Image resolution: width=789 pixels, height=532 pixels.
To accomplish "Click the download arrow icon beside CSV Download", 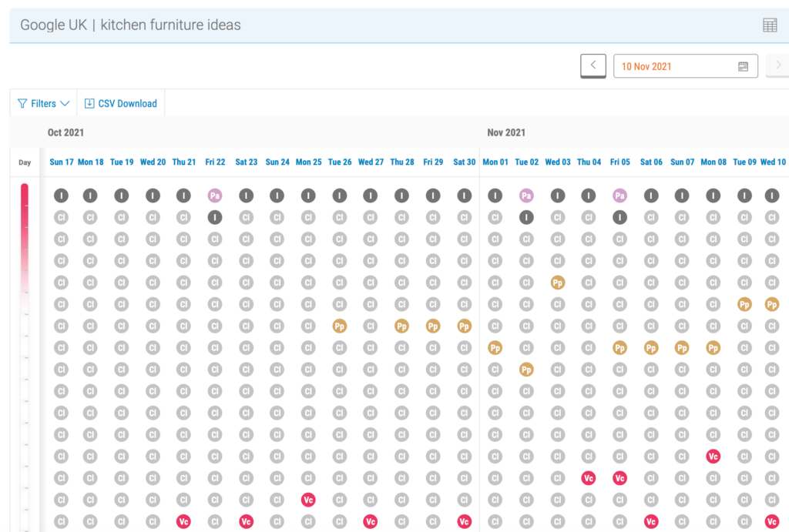I will click(89, 102).
